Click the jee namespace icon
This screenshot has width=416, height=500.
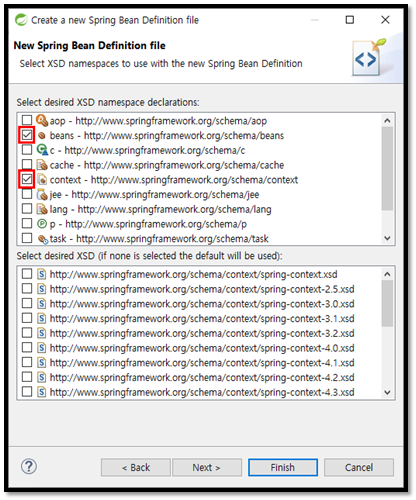point(42,194)
